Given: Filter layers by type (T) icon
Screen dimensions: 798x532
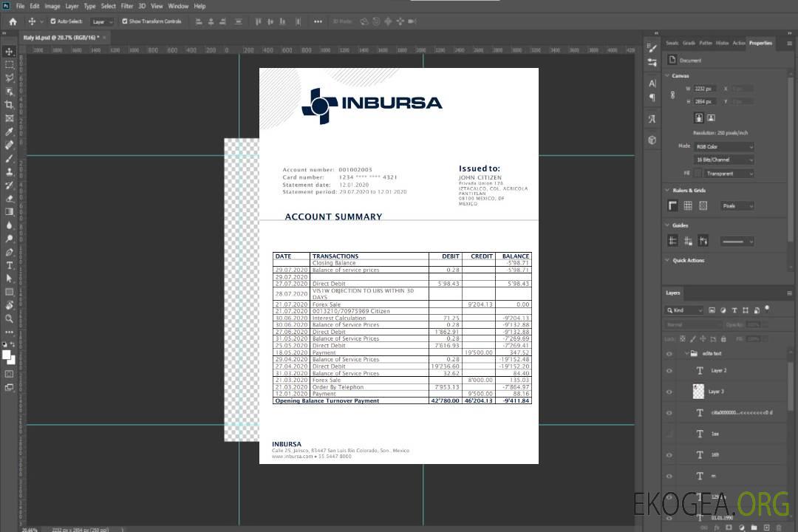Looking at the screenshot, I should [734, 310].
